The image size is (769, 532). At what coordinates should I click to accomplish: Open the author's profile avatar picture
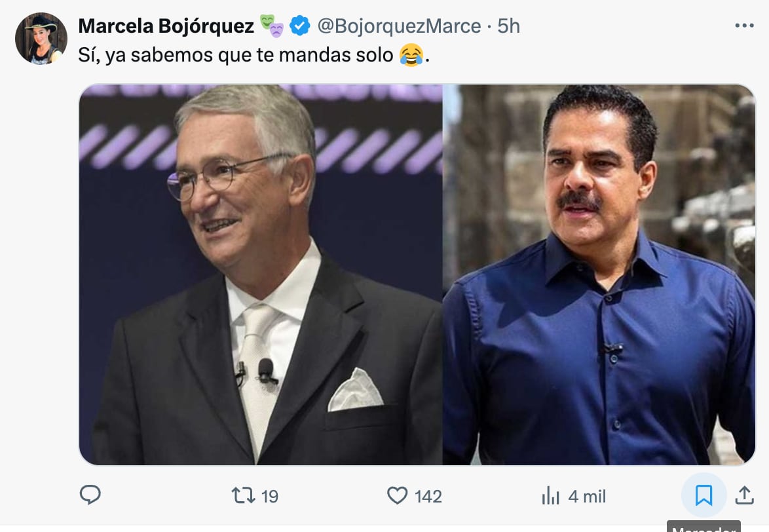(41, 39)
